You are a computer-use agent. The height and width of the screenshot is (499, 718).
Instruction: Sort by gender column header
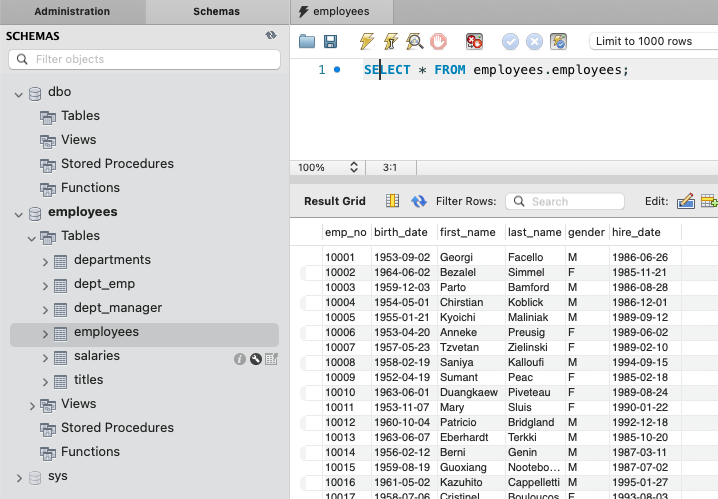click(x=587, y=233)
